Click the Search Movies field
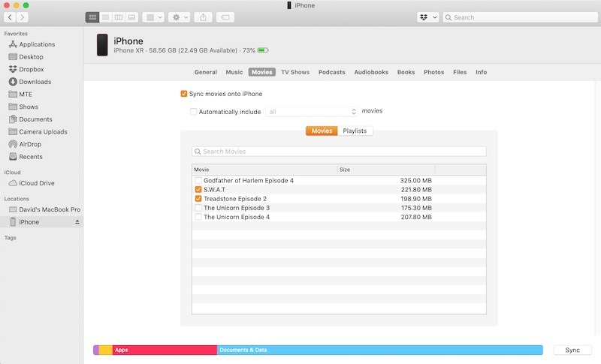The width and height of the screenshot is (601, 364). click(x=339, y=152)
